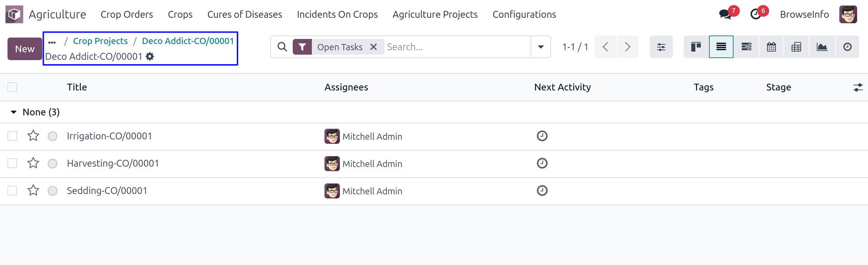
Task: Click gear icon beside Deco Addict-CO/00001
Action: (150, 57)
